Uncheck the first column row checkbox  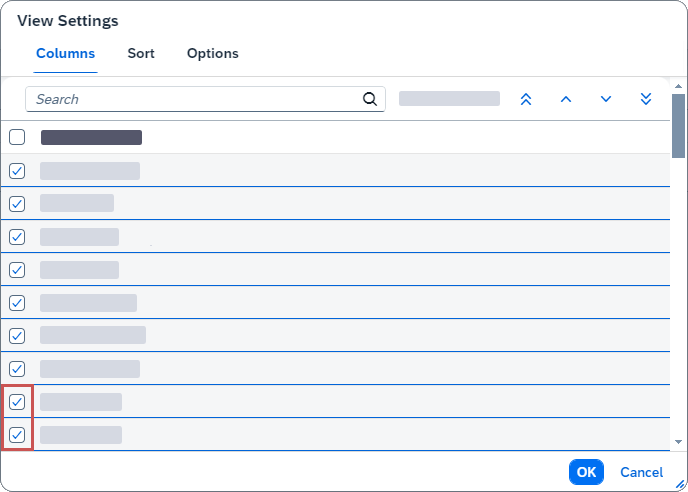17,171
